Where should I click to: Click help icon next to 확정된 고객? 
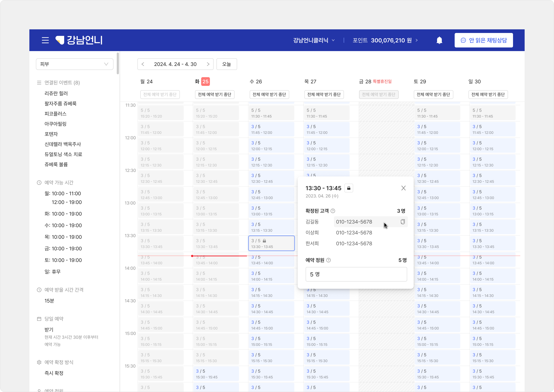coord(333,211)
